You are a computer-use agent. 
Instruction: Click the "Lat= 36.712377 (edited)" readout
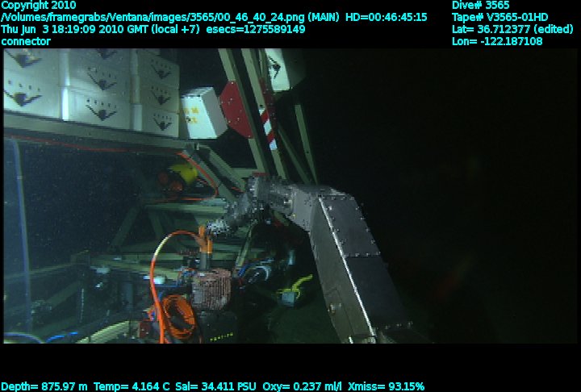coord(512,29)
